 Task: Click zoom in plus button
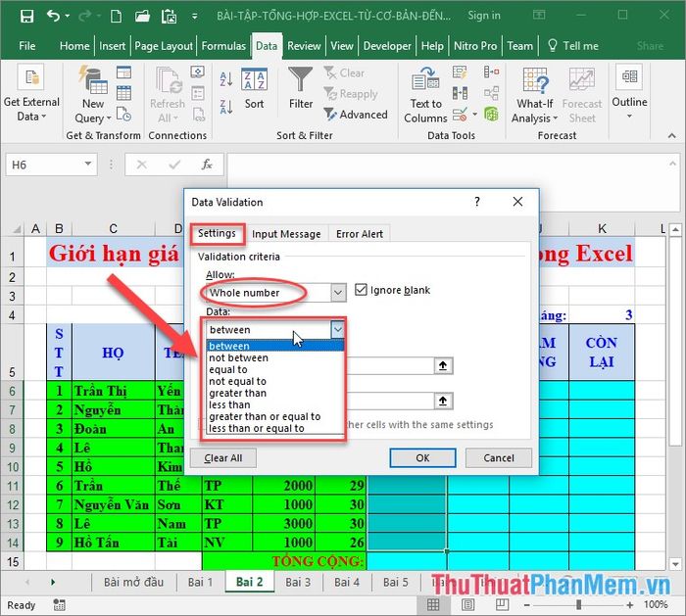click(x=629, y=605)
